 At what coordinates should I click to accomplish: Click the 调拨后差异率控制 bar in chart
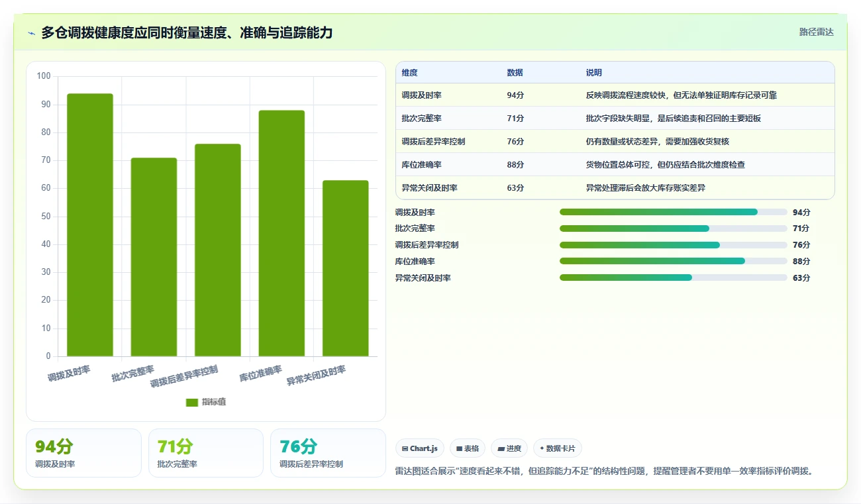click(x=218, y=250)
